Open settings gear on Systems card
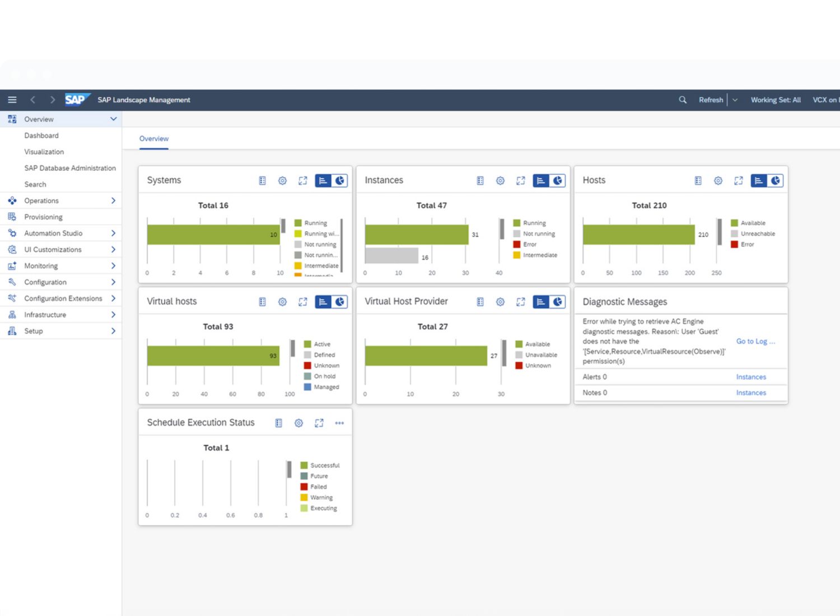 coord(282,180)
